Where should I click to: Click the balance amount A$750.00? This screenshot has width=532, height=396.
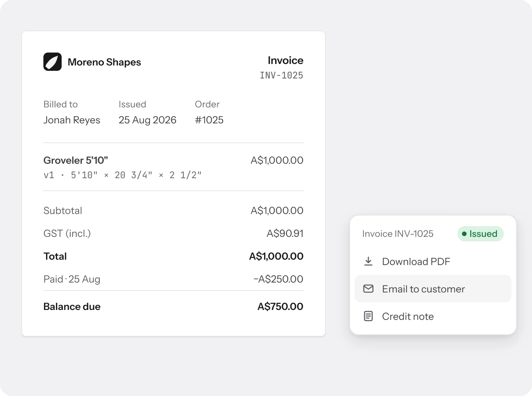[x=280, y=307]
